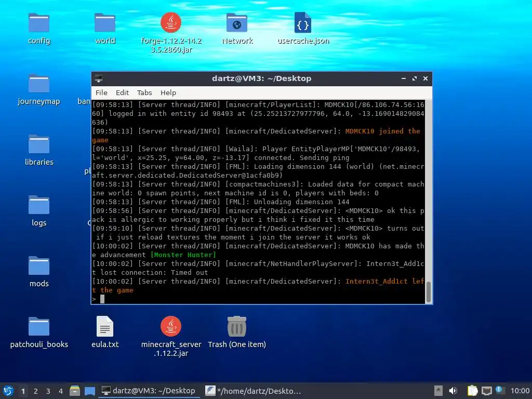Open the File menu in terminal
The image size is (532, 399).
click(101, 92)
